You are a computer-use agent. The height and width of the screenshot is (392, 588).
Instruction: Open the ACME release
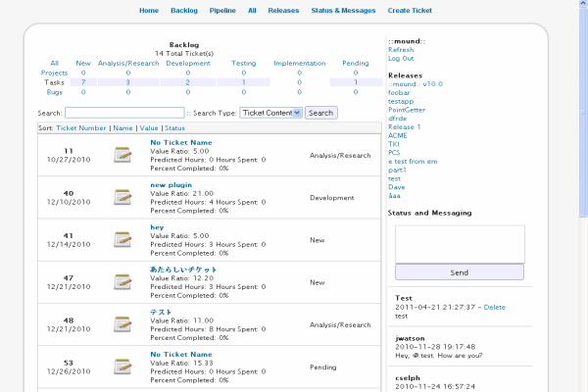[x=398, y=135]
